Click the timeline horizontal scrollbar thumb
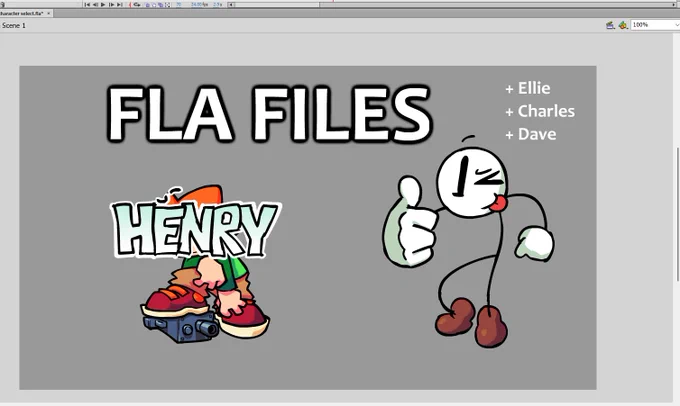Screen dimensions: 680x406 pyautogui.click(x=277, y=5)
